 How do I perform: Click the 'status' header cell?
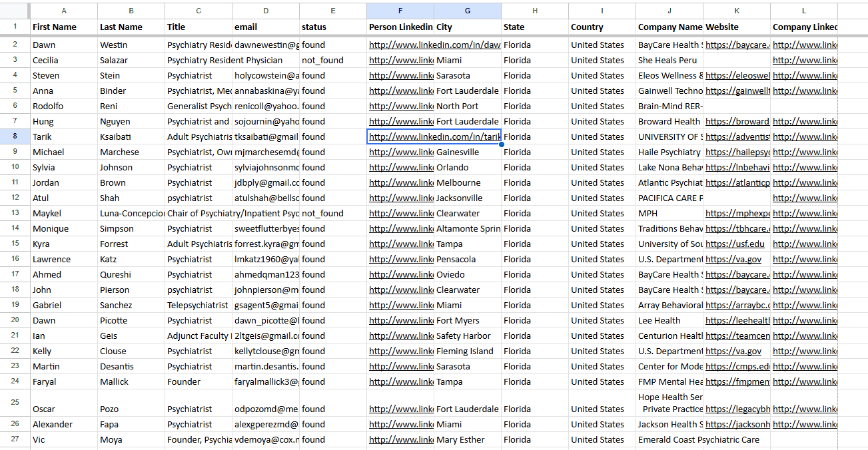(x=333, y=27)
